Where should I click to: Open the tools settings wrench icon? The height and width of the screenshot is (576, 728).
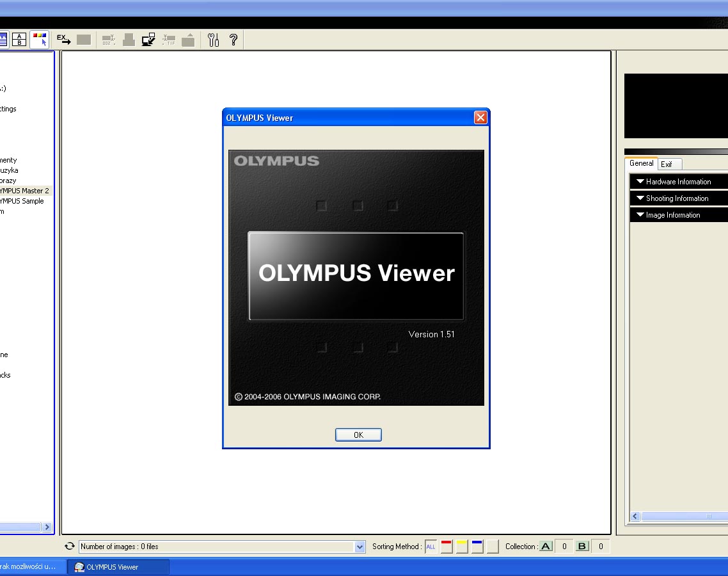tap(214, 40)
